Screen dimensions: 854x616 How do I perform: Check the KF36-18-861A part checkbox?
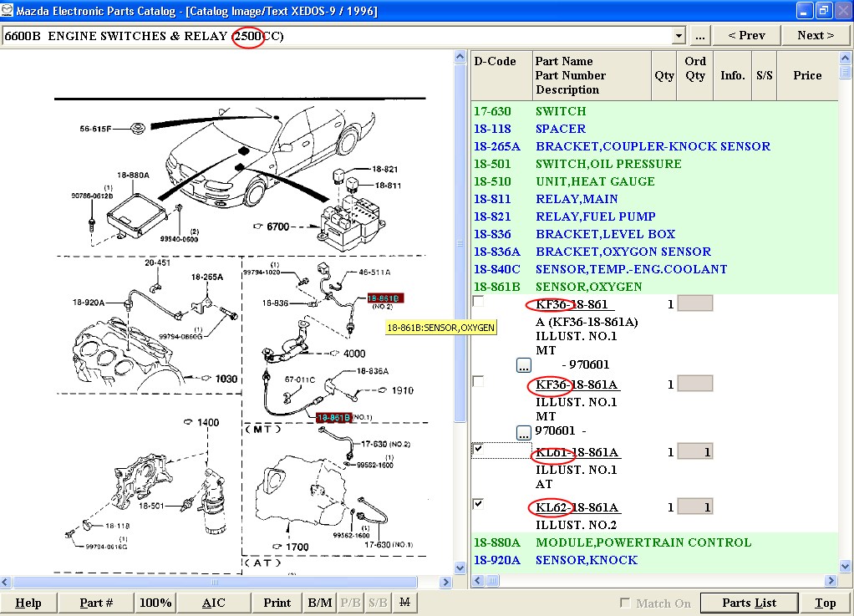tap(478, 381)
